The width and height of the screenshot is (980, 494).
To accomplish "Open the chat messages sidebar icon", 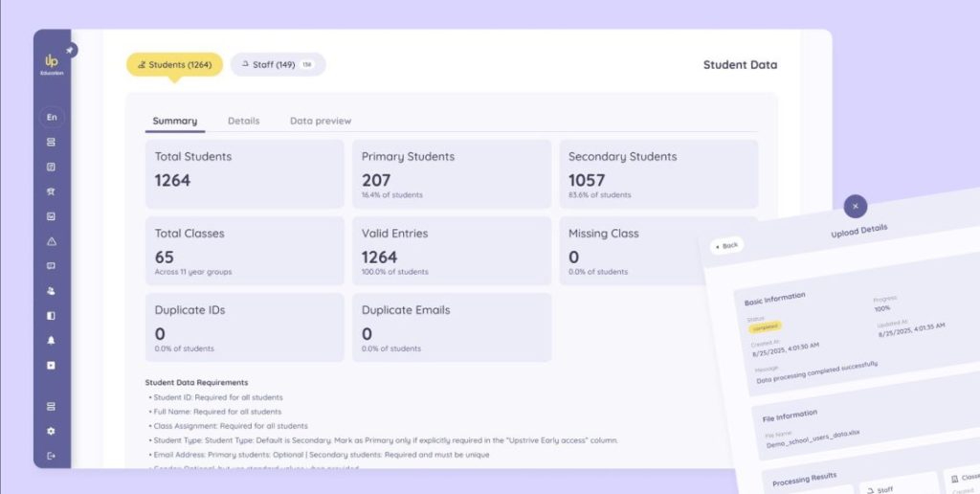I will pyautogui.click(x=52, y=266).
